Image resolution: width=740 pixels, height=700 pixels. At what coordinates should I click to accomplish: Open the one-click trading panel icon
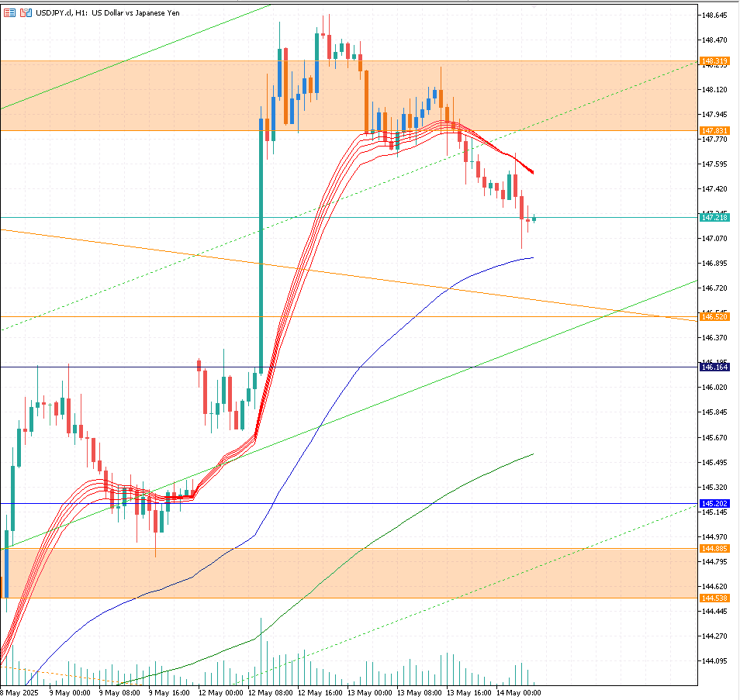(9, 12)
